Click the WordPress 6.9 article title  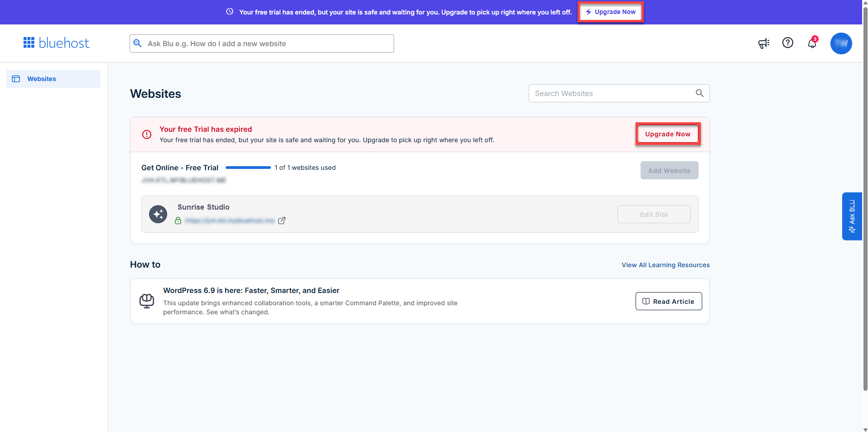251,290
